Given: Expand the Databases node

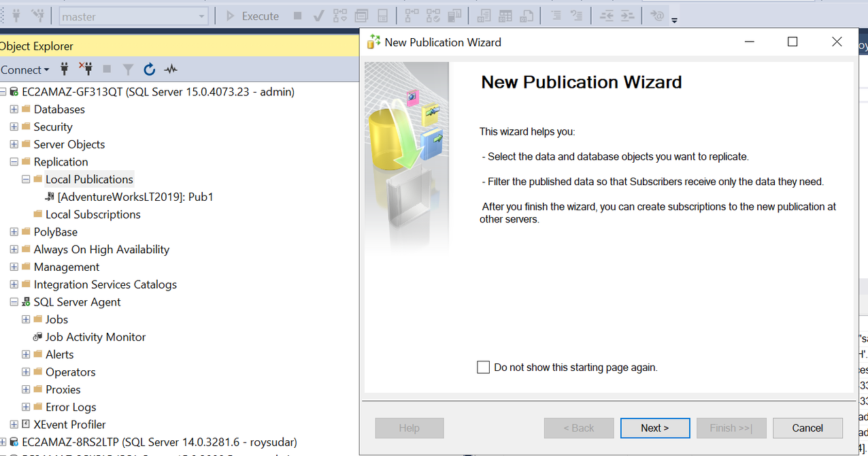Looking at the screenshot, I should [x=14, y=109].
